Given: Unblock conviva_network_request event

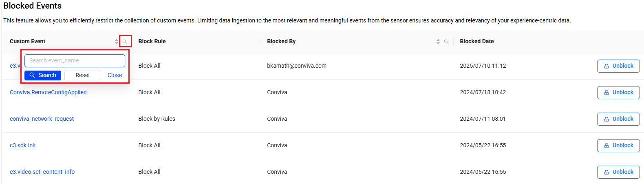Looking at the screenshot, I should coord(618,119).
